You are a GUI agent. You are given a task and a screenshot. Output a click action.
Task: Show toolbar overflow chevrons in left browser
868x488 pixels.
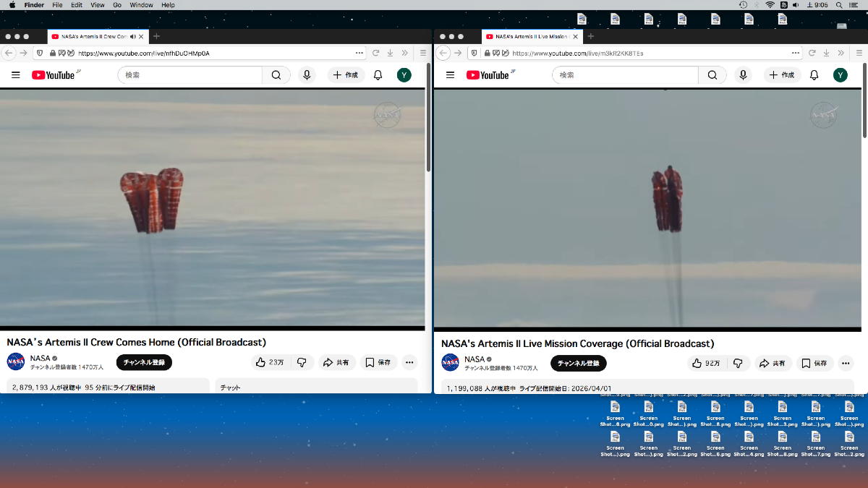405,53
